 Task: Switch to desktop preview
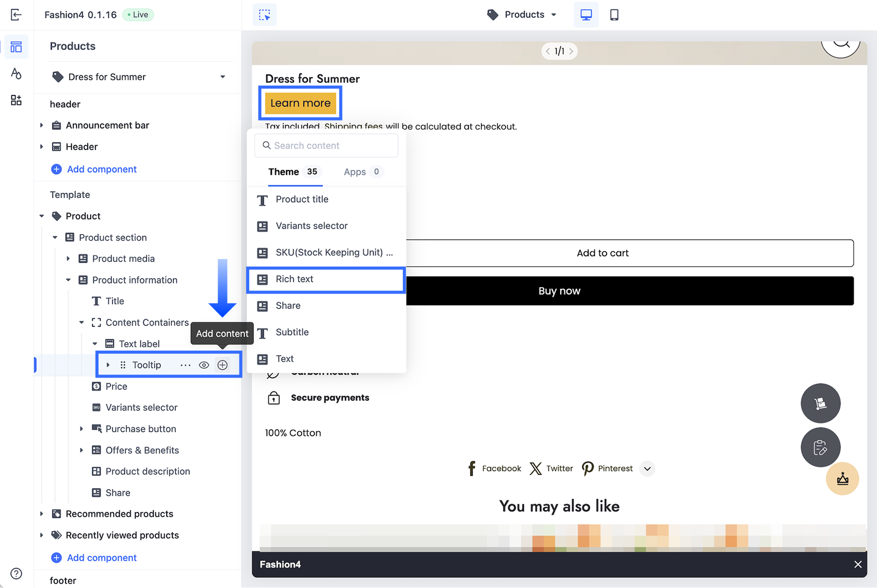586,14
